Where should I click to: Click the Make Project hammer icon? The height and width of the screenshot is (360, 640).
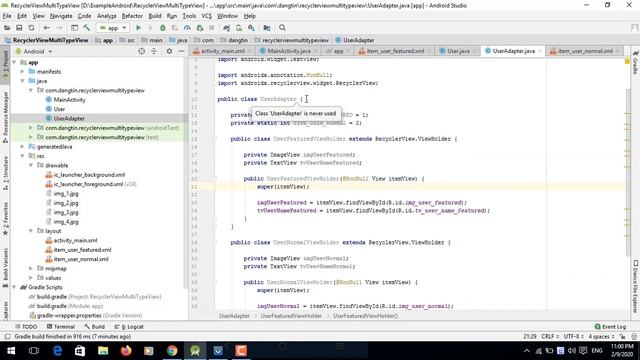(87, 28)
